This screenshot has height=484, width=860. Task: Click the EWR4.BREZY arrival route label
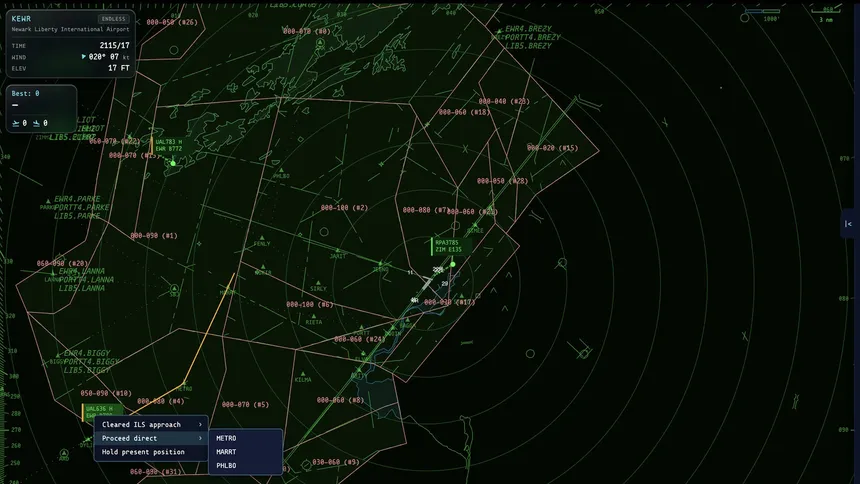click(x=528, y=29)
